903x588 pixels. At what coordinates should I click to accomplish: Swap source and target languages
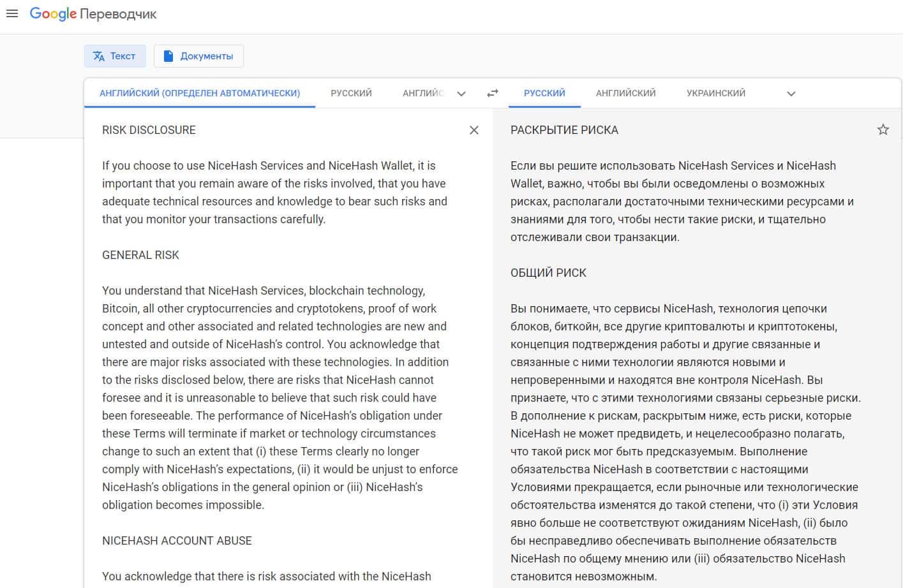[x=492, y=93]
